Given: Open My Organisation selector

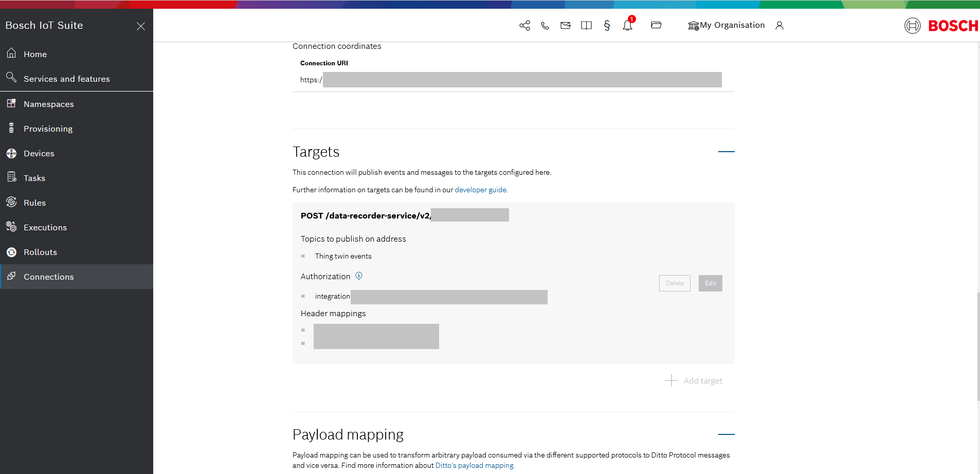Looking at the screenshot, I should point(726,25).
